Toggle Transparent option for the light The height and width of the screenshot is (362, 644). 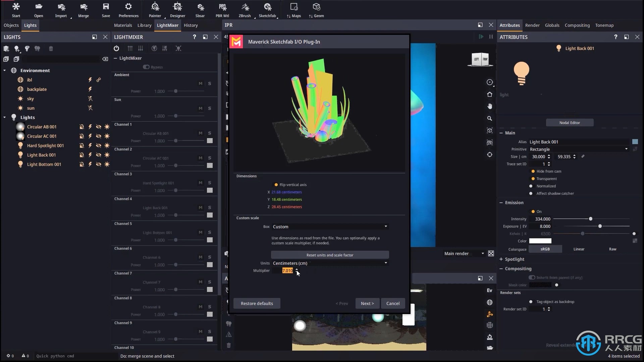tap(533, 179)
